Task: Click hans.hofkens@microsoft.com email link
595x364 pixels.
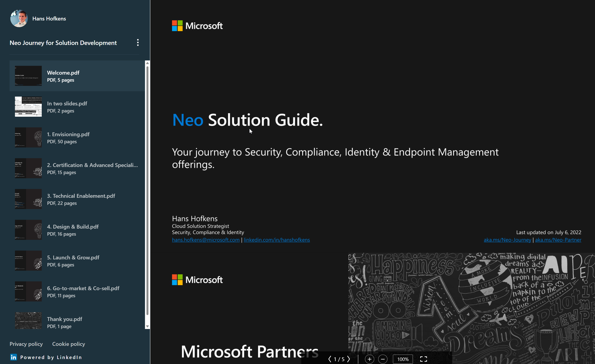Action: [206, 240]
